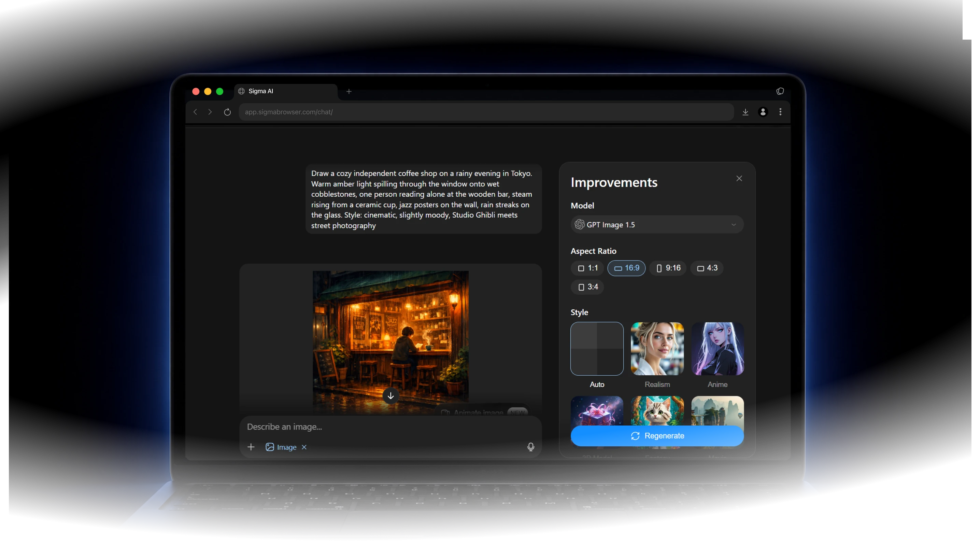Screen dimensions: 980x557
Task: Open a new tab with the plus icon
Action: (349, 92)
